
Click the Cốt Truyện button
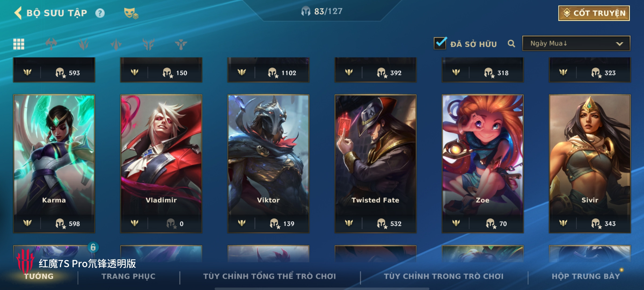tap(594, 13)
